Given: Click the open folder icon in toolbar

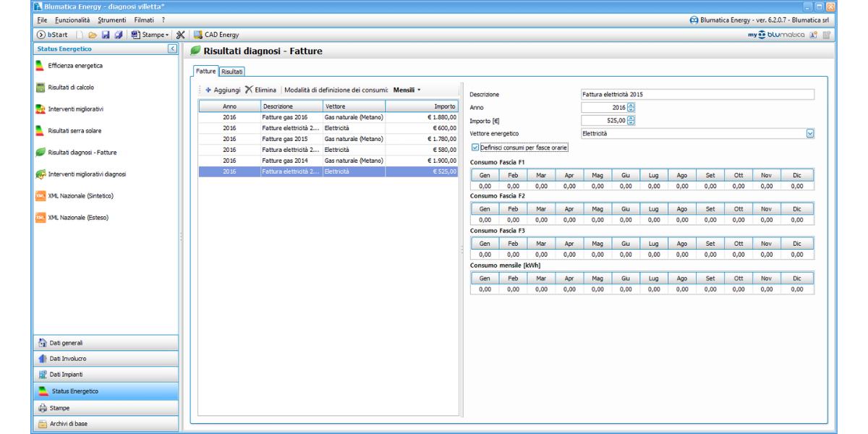Looking at the screenshot, I should point(93,35).
